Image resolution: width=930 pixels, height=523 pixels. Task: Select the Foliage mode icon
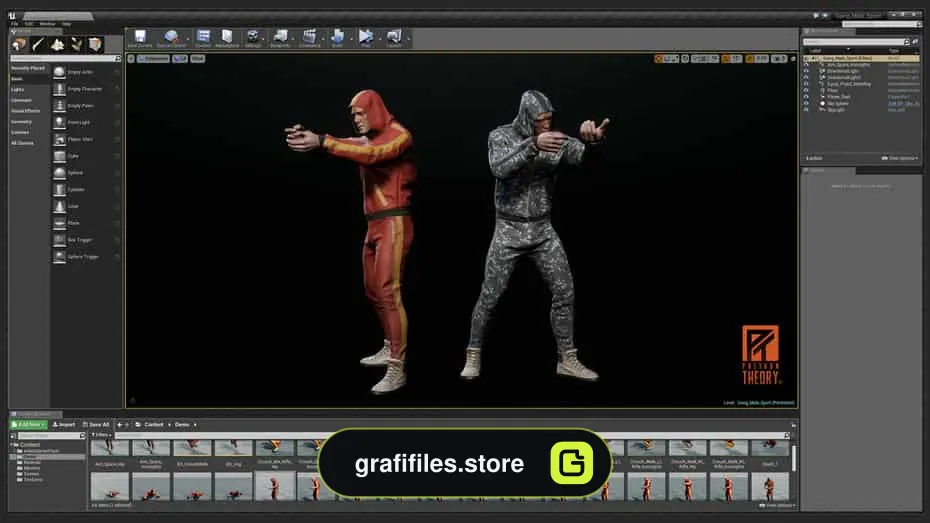tap(76, 44)
